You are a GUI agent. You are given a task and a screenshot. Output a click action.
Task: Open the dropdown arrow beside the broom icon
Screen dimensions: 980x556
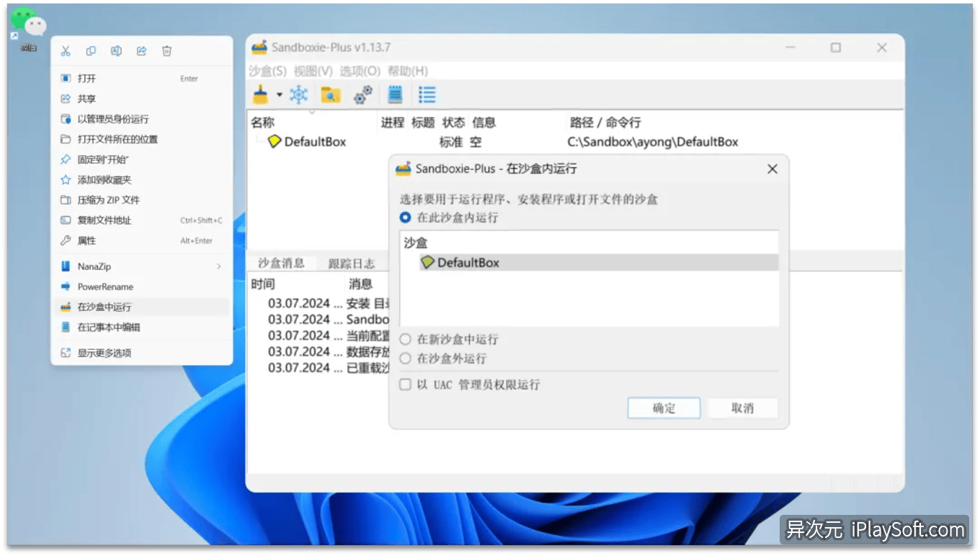pyautogui.click(x=279, y=94)
